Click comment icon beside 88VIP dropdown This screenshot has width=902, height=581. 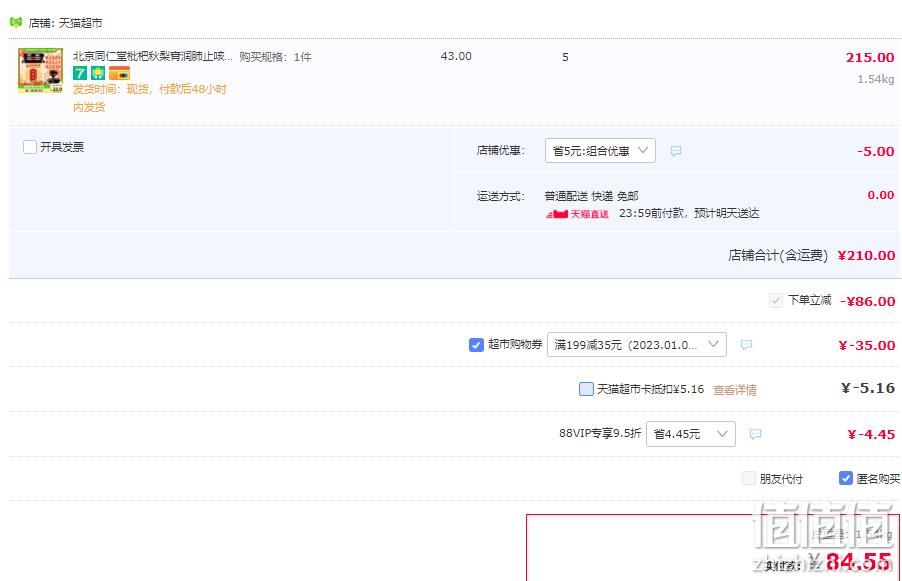755,434
